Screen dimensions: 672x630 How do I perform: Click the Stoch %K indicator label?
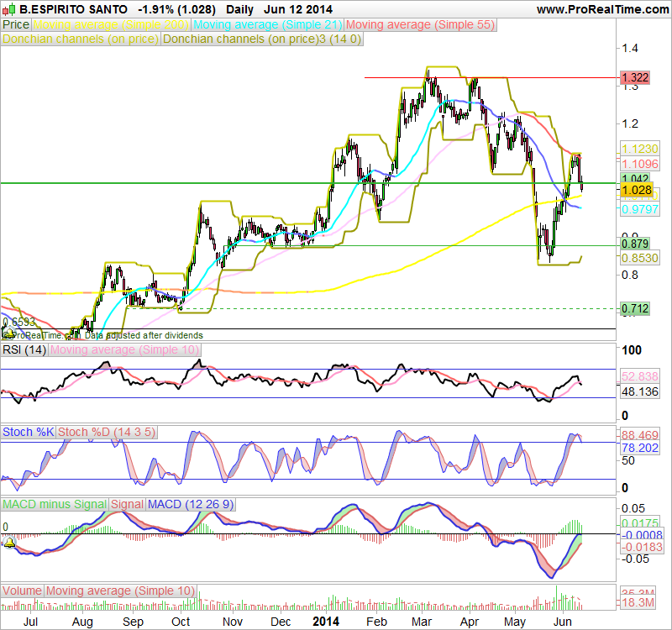tap(29, 432)
